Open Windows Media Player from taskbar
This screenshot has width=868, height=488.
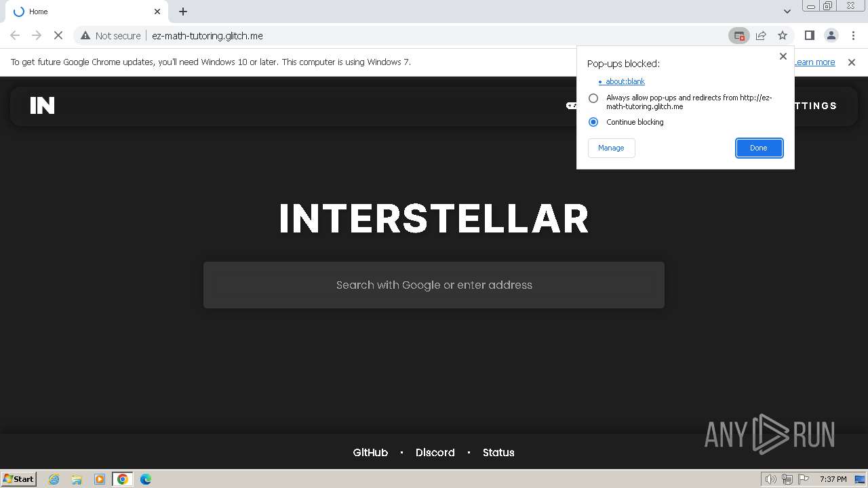(100, 479)
